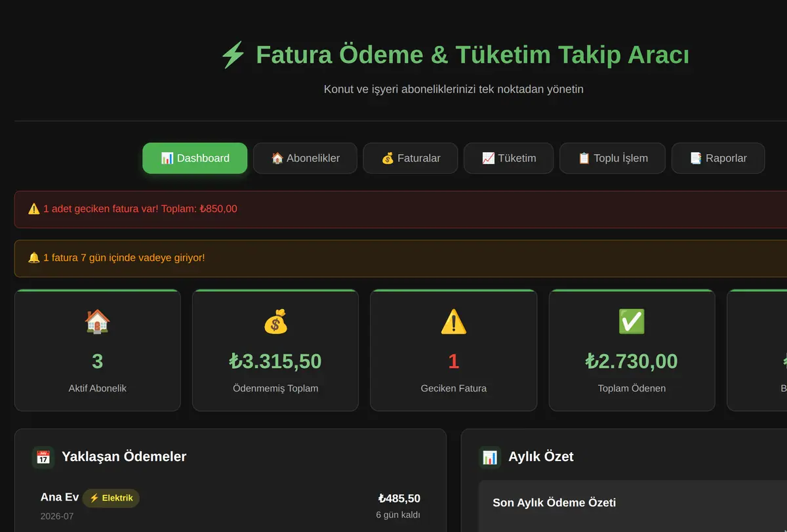This screenshot has width=787, height=532.
Task: Open the Faturalar tab
Action: [411, 158]
